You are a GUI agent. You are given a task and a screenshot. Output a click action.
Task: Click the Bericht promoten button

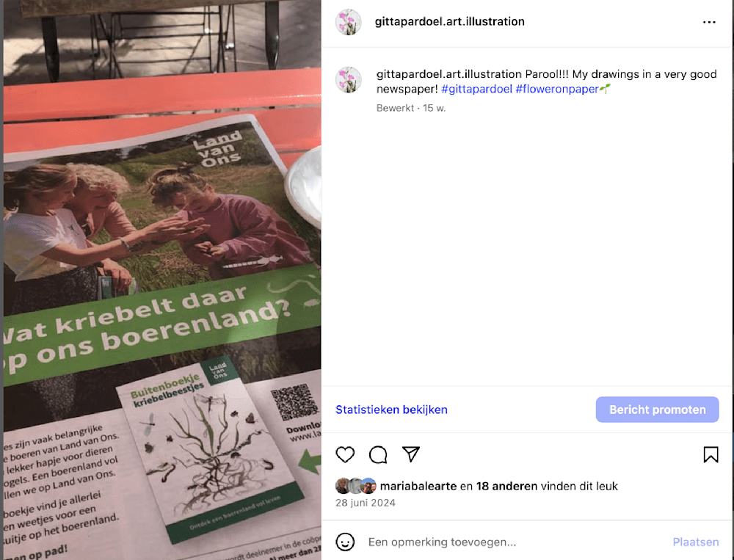[657, 410]
